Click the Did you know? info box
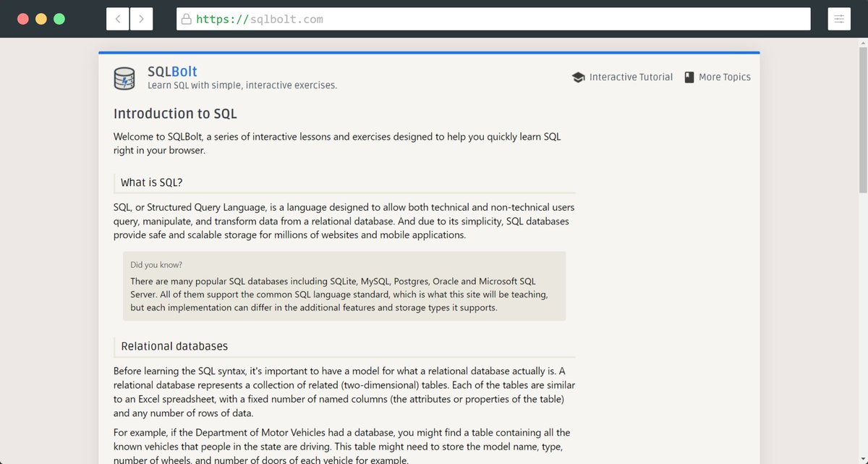This screenshot has width=868, height=464. click(344, 286)
